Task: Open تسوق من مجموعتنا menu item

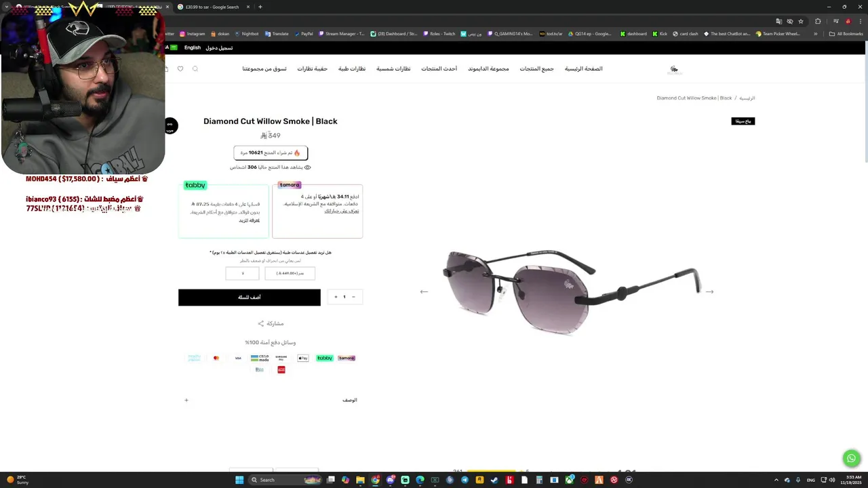Action: 264,68
